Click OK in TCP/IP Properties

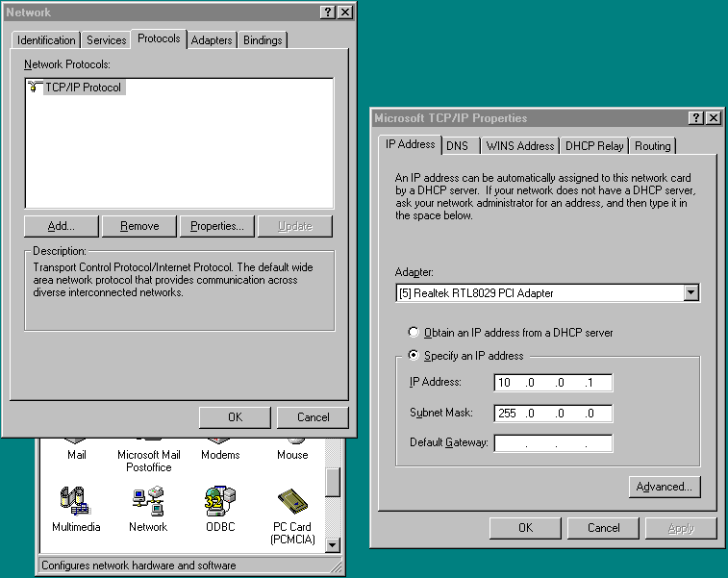pyautogui.click(x=526, y=528)
